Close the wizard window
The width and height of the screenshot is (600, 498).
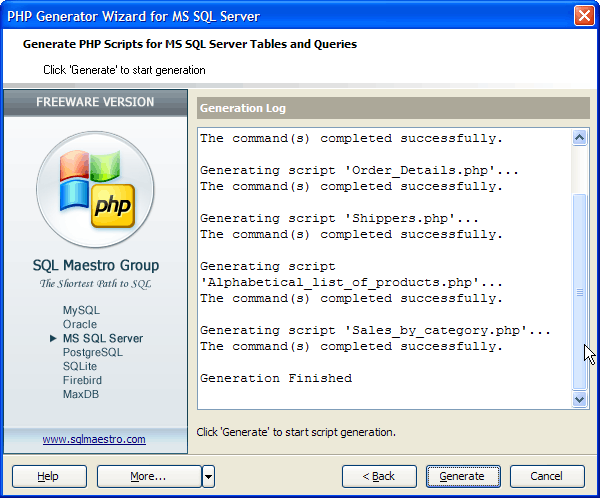click(x=584, y=16)
